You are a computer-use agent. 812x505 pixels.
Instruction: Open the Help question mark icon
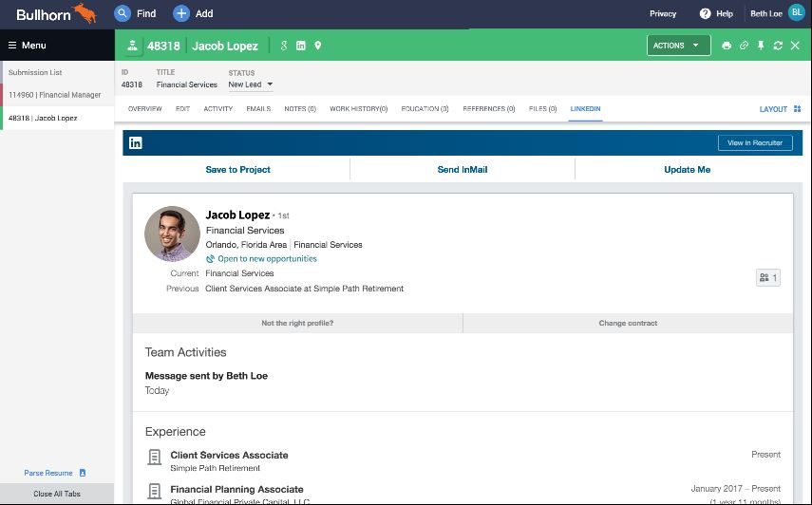(x=705, y=14)
